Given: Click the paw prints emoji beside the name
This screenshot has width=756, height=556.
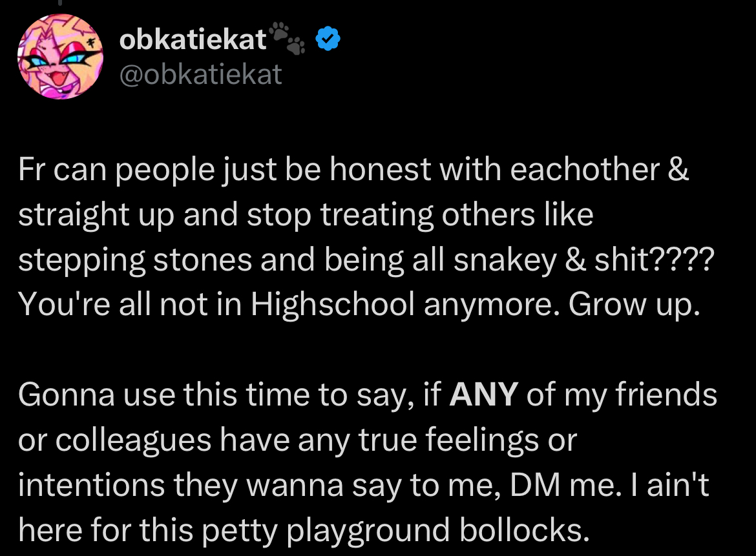Looking at the screenshot, I should click(287, 38).
